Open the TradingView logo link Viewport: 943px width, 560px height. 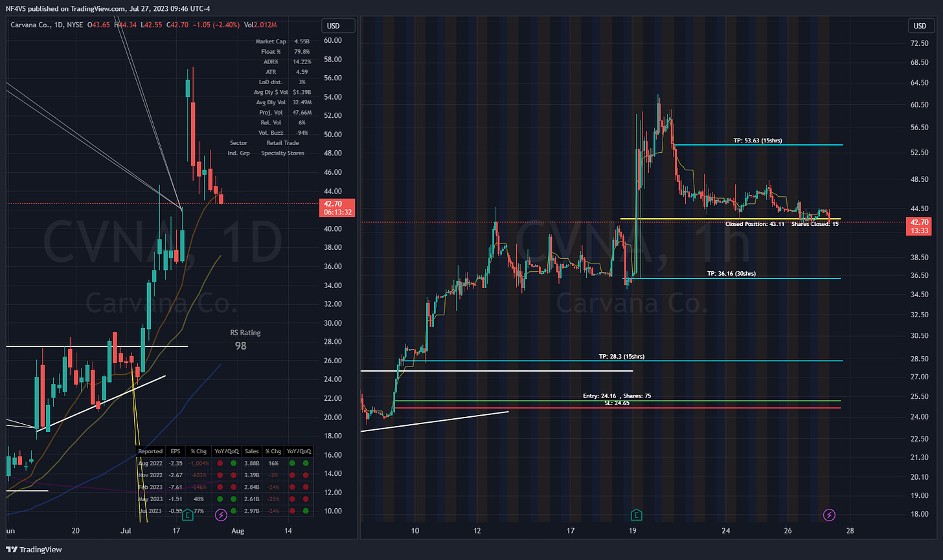pos(34,549)
